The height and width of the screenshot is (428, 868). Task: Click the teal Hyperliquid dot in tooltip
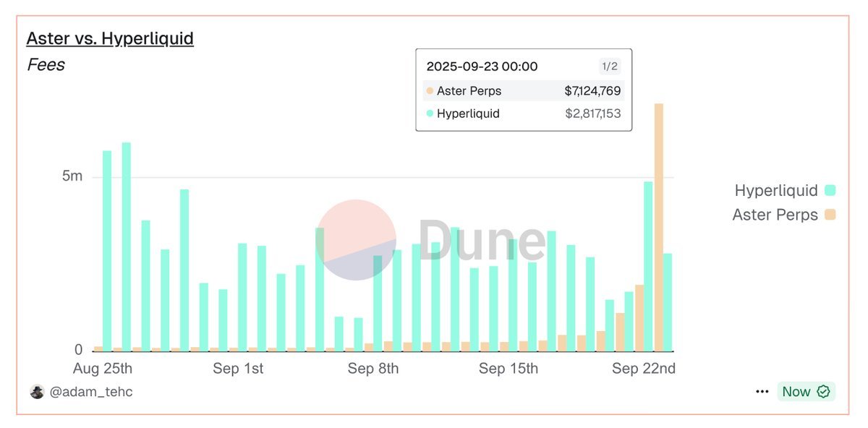tap(430, 114)
